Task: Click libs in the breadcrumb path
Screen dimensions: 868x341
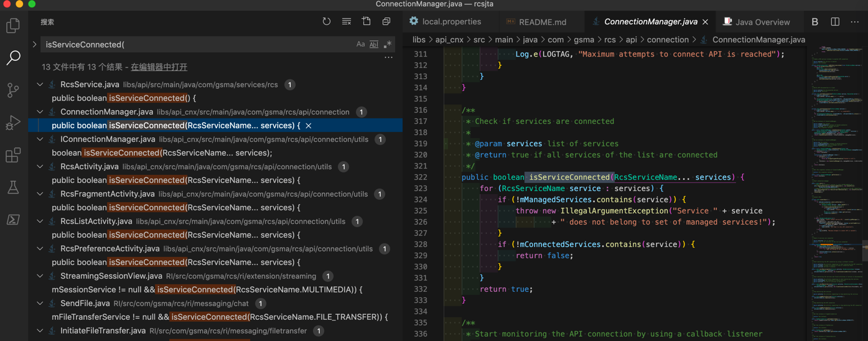Action: pyautogui.click(x=419, y=40)
